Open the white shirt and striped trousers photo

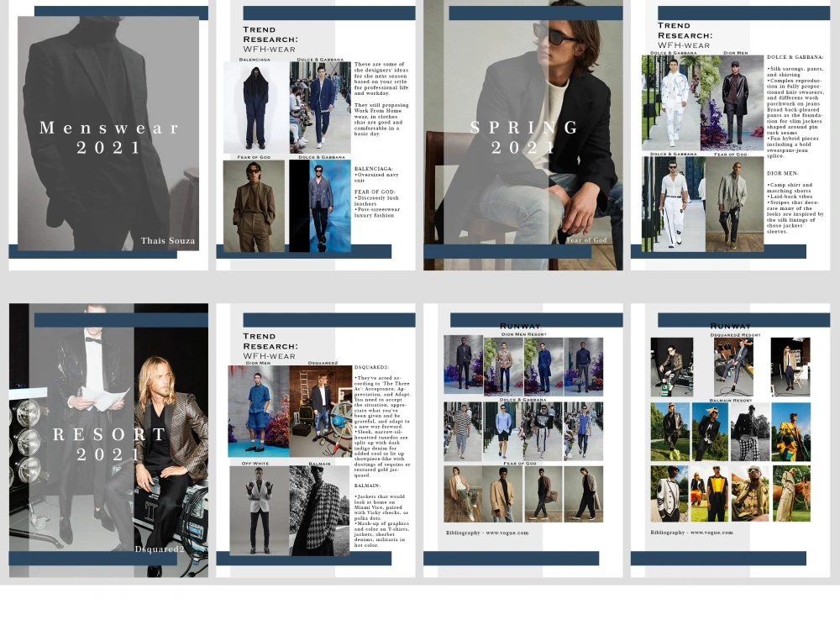(x=674, y=204)
